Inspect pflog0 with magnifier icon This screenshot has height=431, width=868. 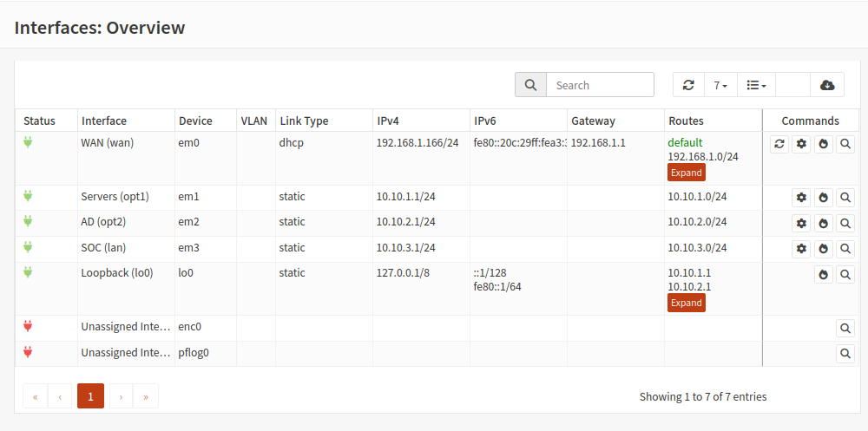coord(845,354)
